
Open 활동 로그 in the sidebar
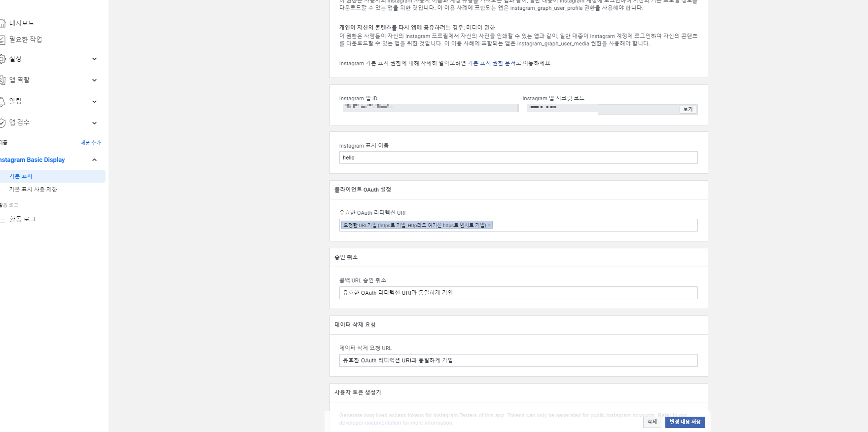pyautogui.click(x=23, y=219)
